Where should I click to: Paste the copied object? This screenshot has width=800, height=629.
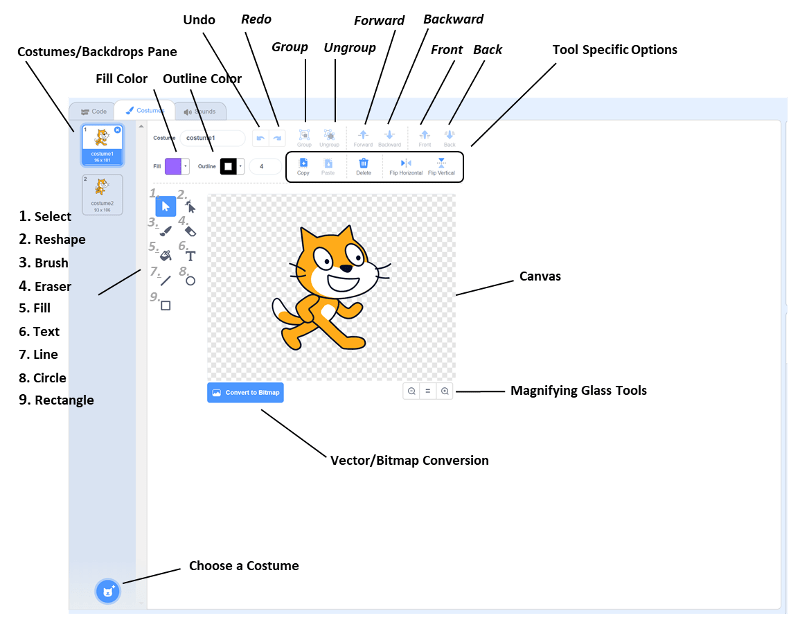click(328, 166)
